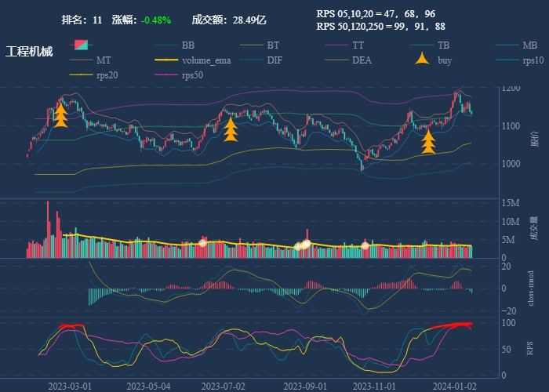
Task: Hide the DIF line via legend
Action: point(261,60)
